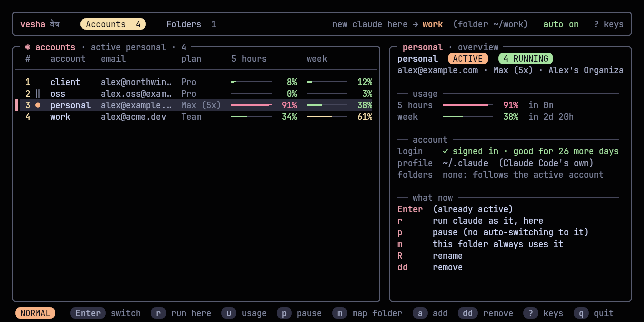Click the overview 5 hours usage bar
Image resolution: width=644 pixels, height=322 pixels.
[468, 105]
